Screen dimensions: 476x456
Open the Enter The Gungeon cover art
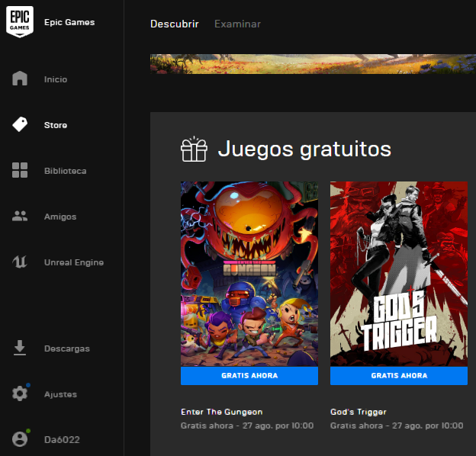pos(249,274)
